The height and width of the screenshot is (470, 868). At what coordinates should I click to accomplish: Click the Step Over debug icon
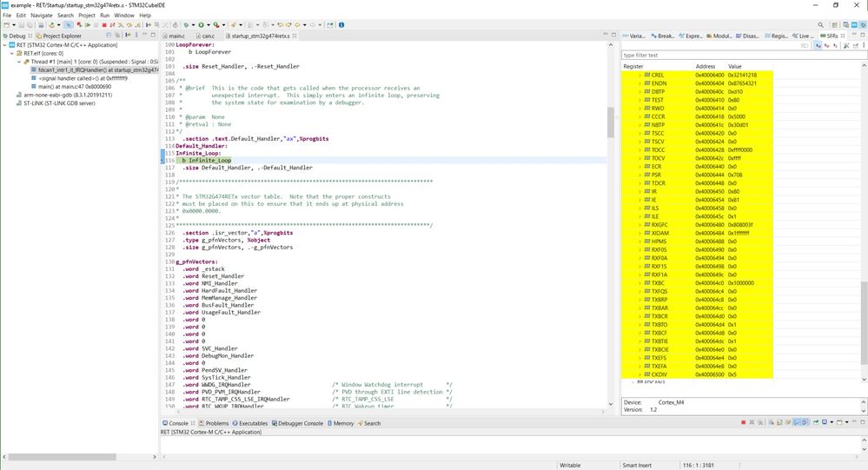tap(129, 25)
